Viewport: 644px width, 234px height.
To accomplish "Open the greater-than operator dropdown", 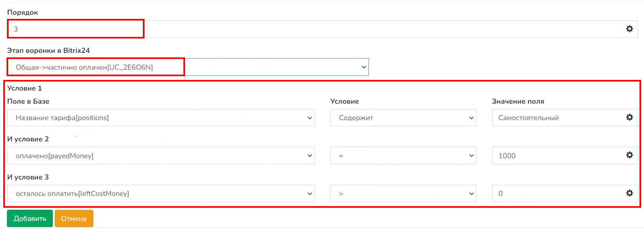I will click(x=403, y=193).
